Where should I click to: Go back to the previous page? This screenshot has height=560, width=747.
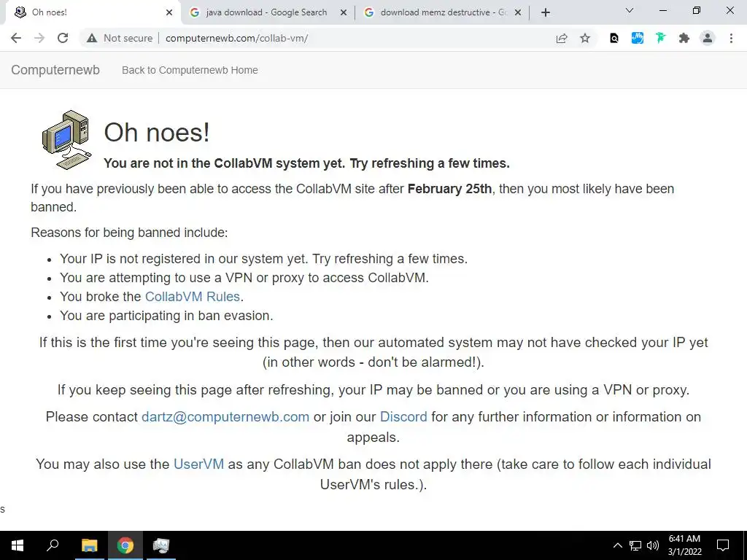click(16, 38)
